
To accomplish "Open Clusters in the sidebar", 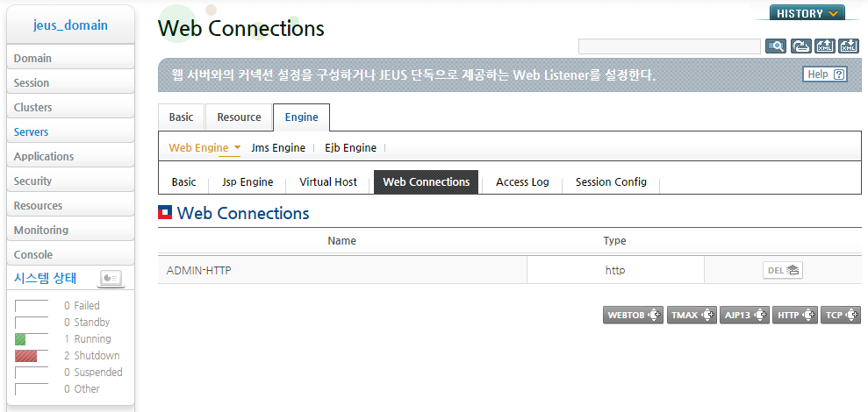I will pyautogui.click(x=70, y=107).
